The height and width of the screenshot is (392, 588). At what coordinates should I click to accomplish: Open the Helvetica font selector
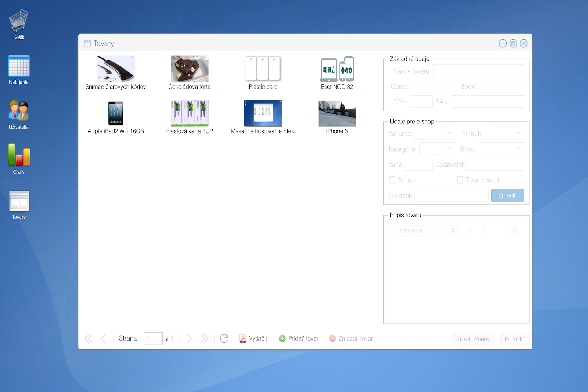tap(424, 230)
